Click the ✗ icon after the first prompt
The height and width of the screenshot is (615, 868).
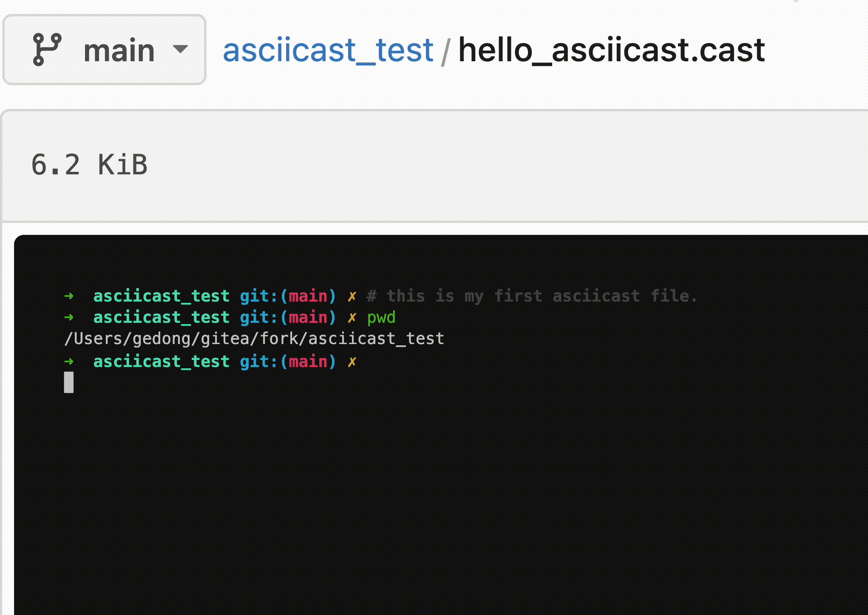click(x=352, y=296)
